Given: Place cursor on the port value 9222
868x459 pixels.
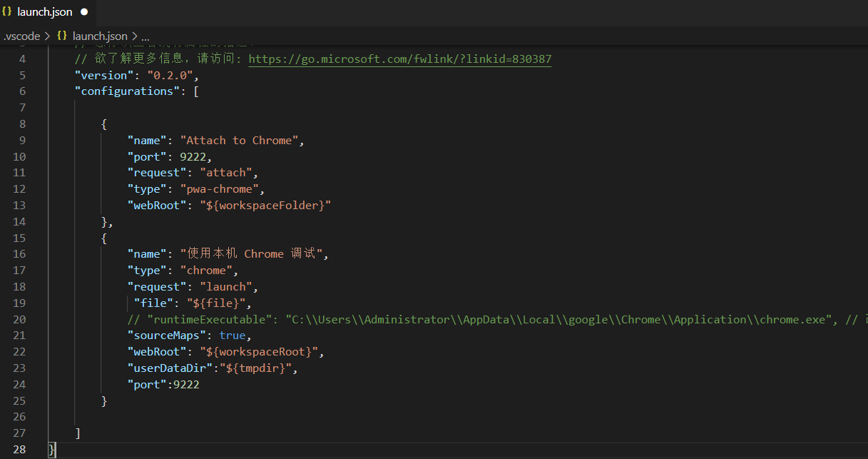Looking at the screenshot, I should (193, 156).
